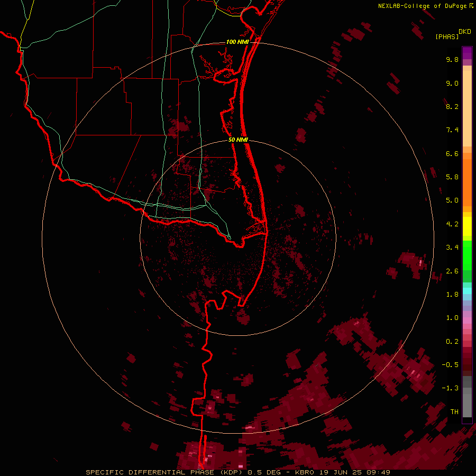The image size is (476, 476).
Task: Click the 8.2 legend value
Action: coord(452,106)
